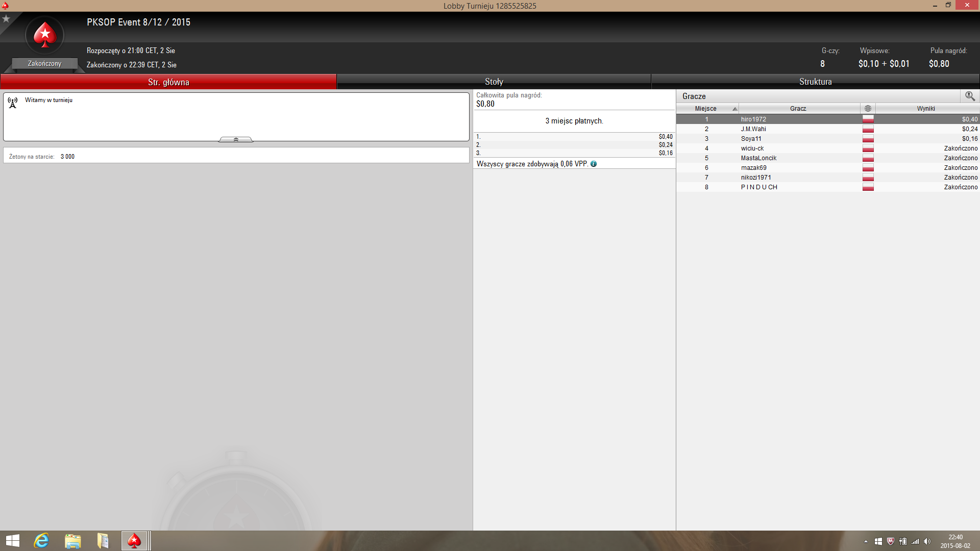
Task: Click the starting chips value 3 000
Action: pos(67,157)
